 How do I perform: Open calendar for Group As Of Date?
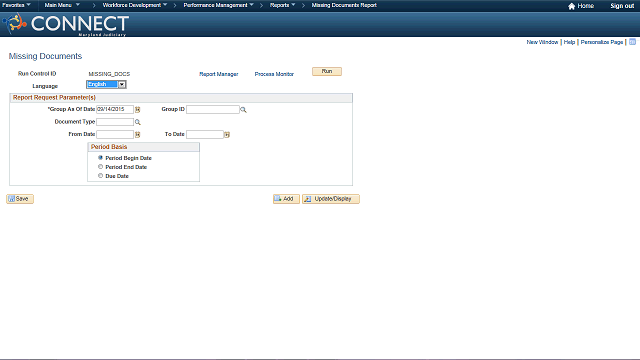[138, 109]
